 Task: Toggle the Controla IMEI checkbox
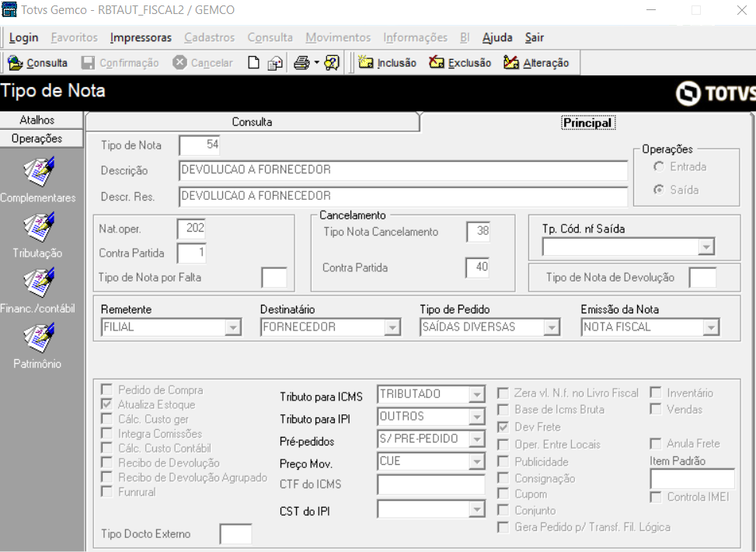click(655, 497)
